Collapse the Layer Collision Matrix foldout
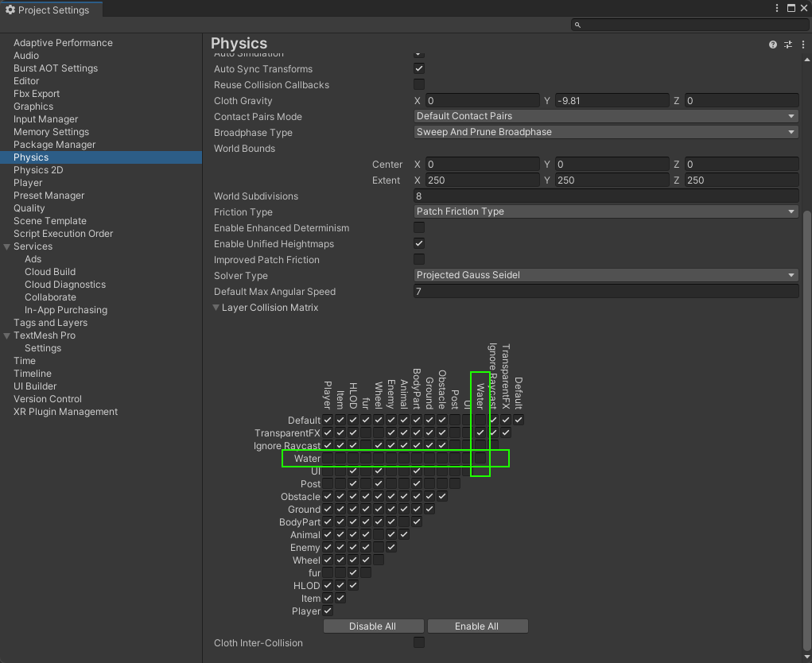The height and width of the screenshot is (663, 812). pos(216,308)
